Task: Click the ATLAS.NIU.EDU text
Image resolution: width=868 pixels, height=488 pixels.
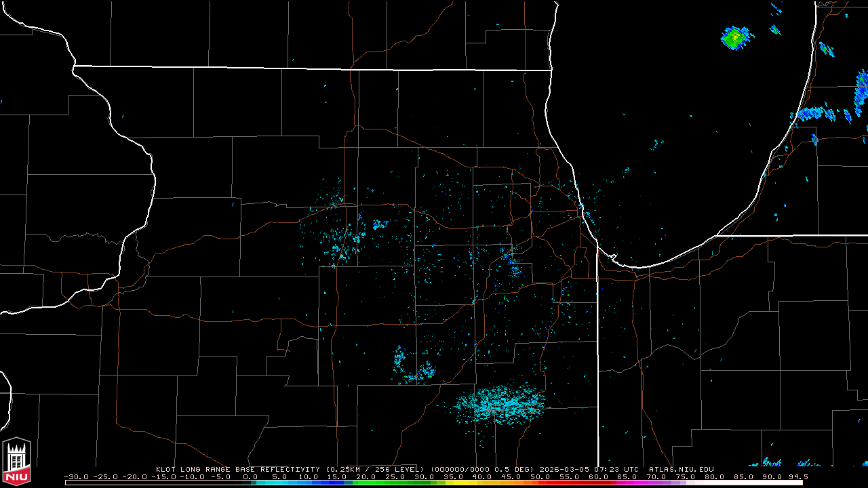Action: [x=681, y=469]
